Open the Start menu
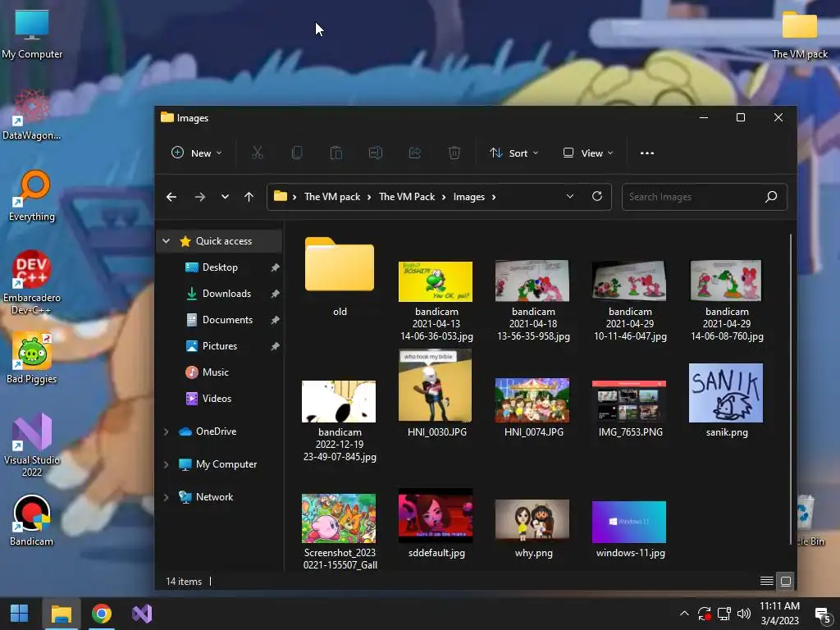Image resolution: width=840 pixels, height=630 pixels. tap(20, 614)
